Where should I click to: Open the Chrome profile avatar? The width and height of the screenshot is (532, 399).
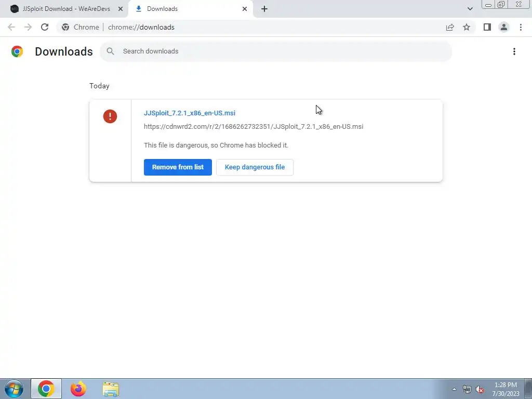click(x=504, y=27)
